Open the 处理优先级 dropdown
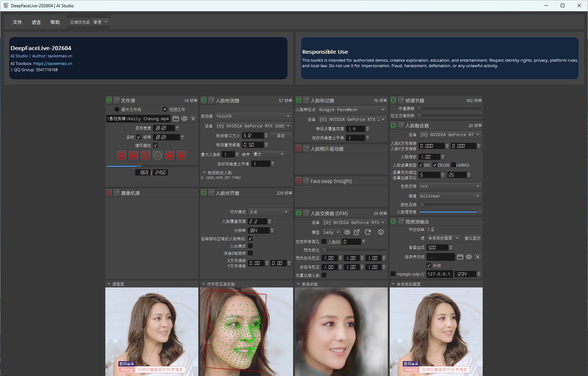 [x=101, y=22]
